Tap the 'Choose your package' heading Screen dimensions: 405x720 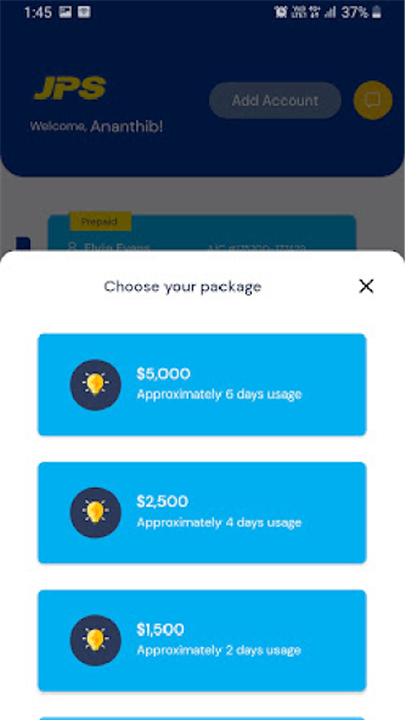click(x=183, y=287)
